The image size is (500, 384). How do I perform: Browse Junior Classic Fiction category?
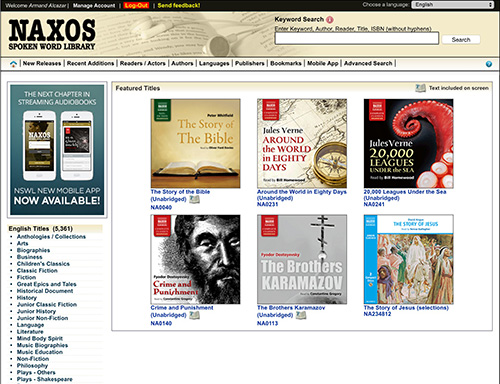tap(47, 305)
